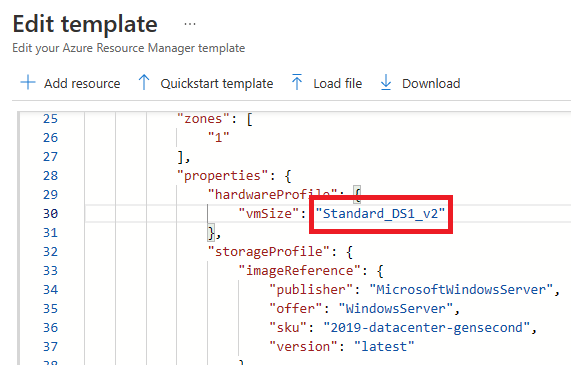Image resolution: width=571 pixels, height=365 pixels.
Task: Click the "latest" version value
Action: (x=384, y=346)
